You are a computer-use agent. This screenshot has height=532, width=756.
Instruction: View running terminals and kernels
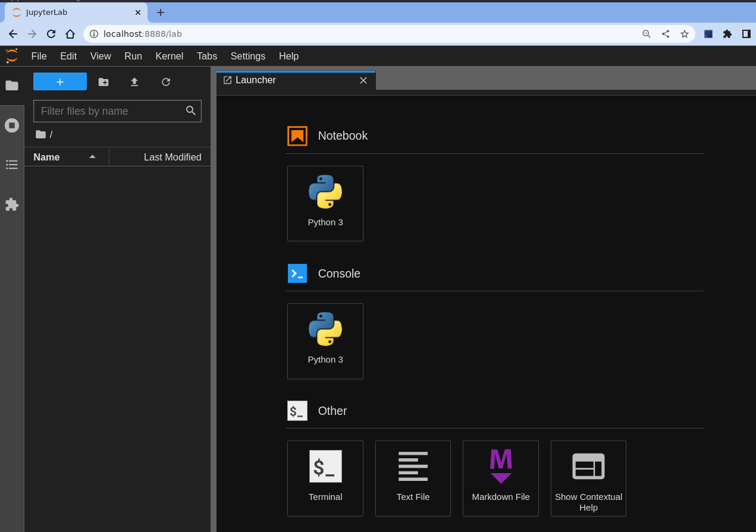(12, 125)
